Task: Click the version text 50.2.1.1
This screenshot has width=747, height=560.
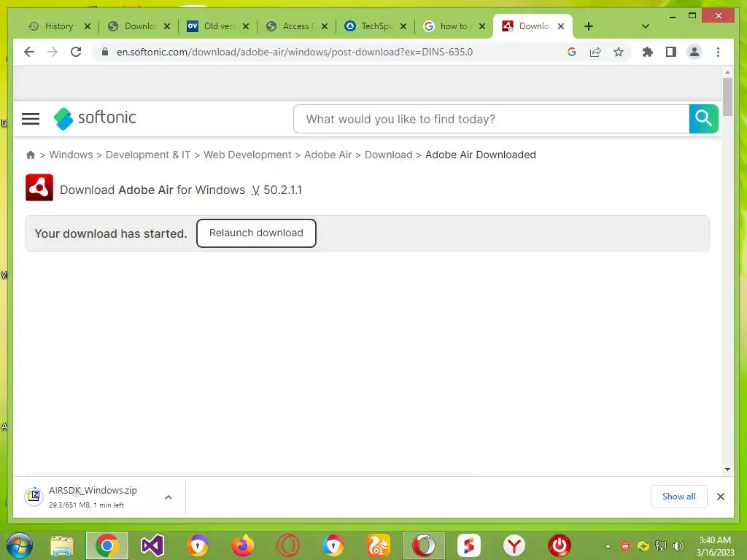Action: (x=282, y=190)
